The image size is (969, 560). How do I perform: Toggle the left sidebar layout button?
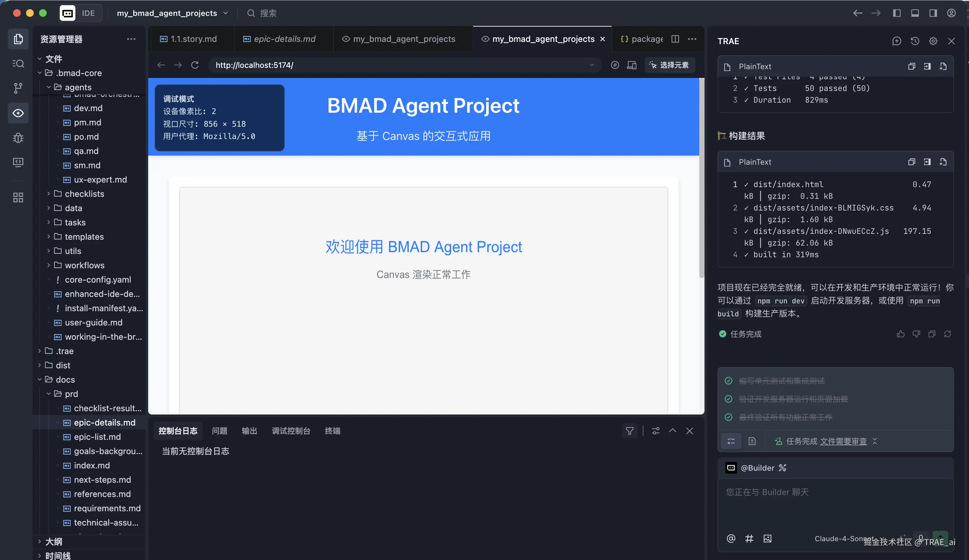pyautogui.click(x=897, y=13)
